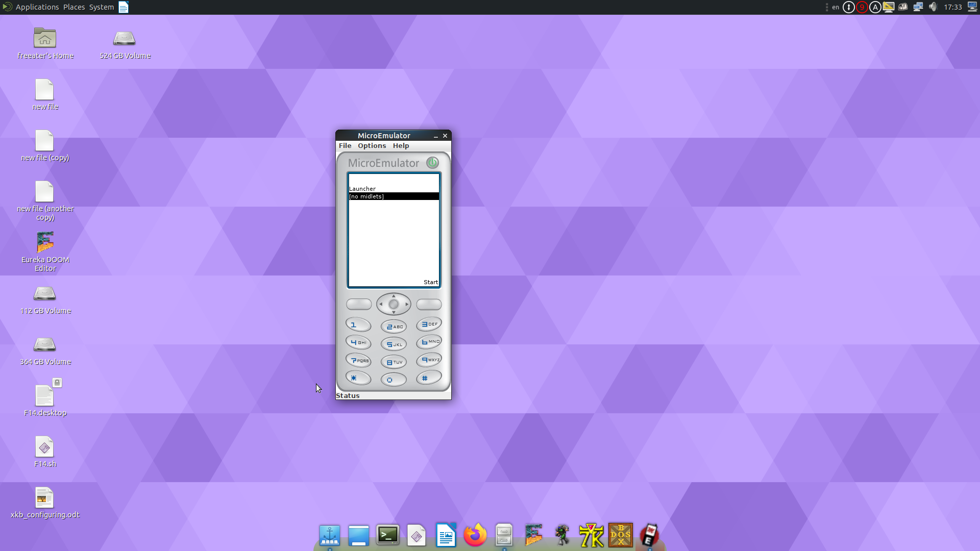Viewport: 980px width, 551px height.
Task: Open the 524 GB Volume desktop icon
Action: pyautogui.click(x=125, y=38)
